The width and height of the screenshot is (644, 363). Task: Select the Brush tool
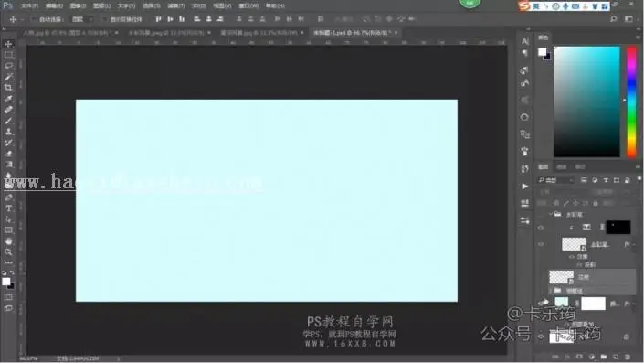coord(8,121)
